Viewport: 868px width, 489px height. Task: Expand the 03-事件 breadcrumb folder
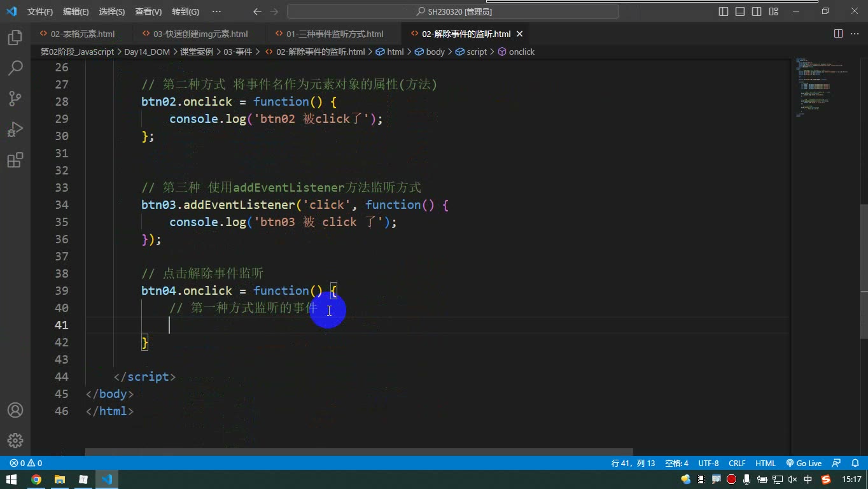(x=238, y=52)
